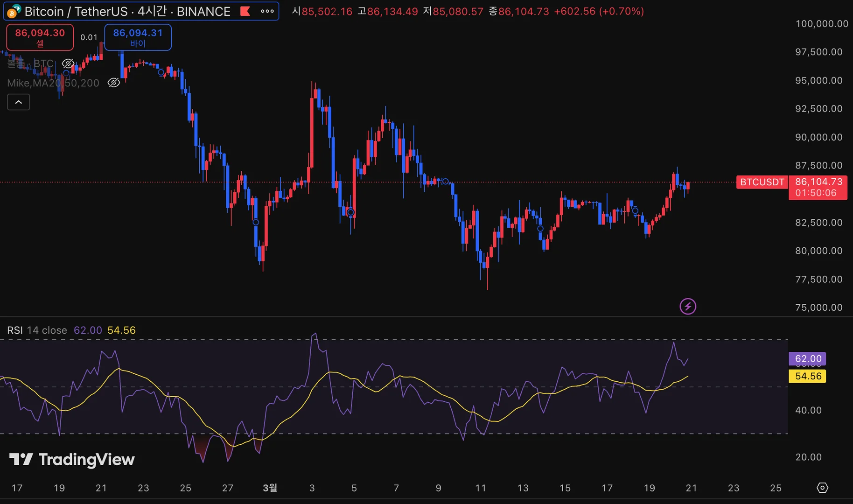The image size is (853, 504).
Task: Click the open price 시85,502.16
Action: [x=322, y=11]
